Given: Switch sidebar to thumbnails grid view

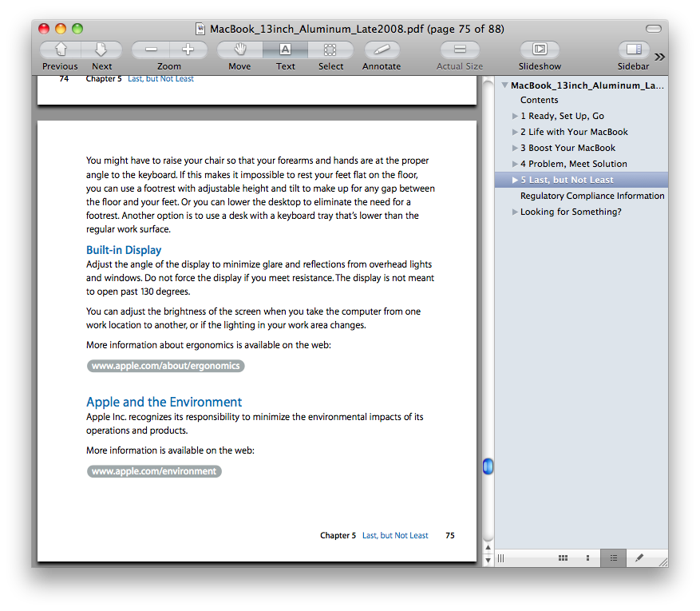Looking at the screenshot, I should click(x=563, y=557).
